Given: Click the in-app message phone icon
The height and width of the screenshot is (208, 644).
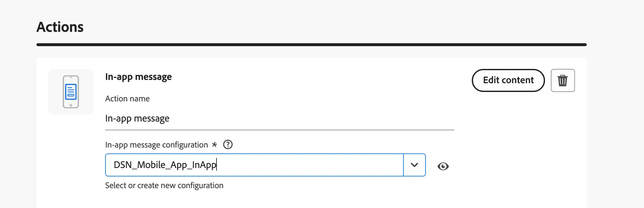Looking at the screenshot, I should [x=71, y=92].
